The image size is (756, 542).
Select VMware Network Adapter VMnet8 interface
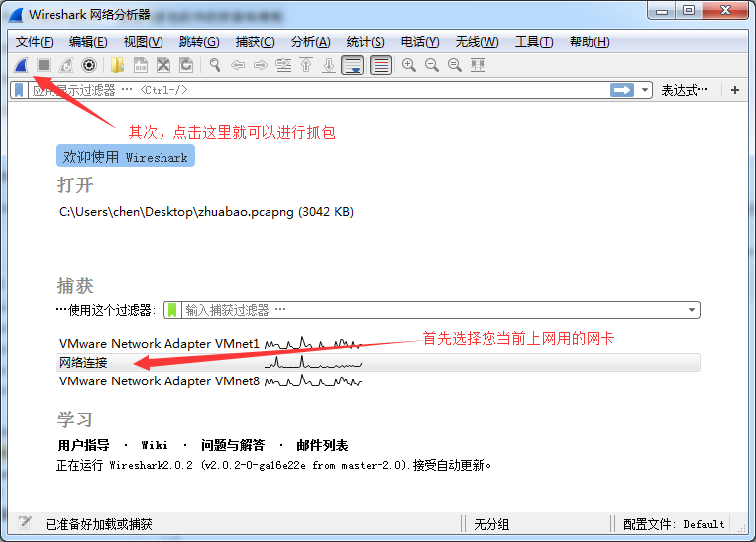(x=378, y=381)
